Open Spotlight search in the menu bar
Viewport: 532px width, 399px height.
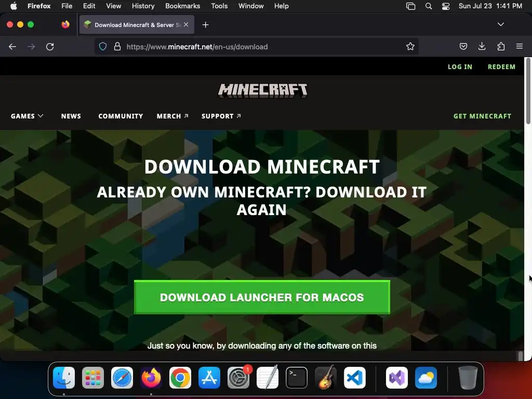[x=429, y=6]
